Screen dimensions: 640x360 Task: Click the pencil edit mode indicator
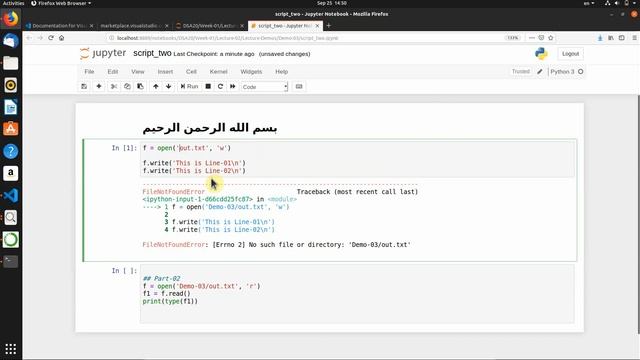click(540, 71)
